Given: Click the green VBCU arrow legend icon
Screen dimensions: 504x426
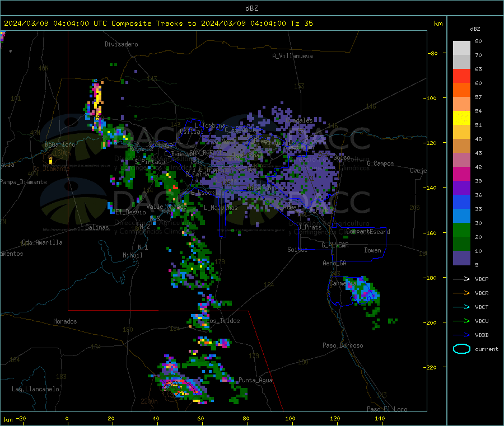Looking at the screenshot, I should (x=461, y=321).
